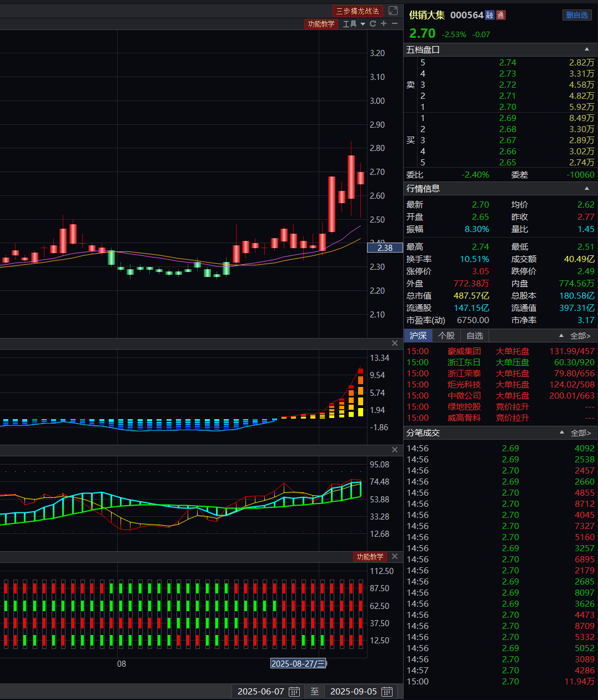The width and height of the screenshot is (598, 700).
Task: Zoom out chart with minus icon
Action: [x=395, y=24]
